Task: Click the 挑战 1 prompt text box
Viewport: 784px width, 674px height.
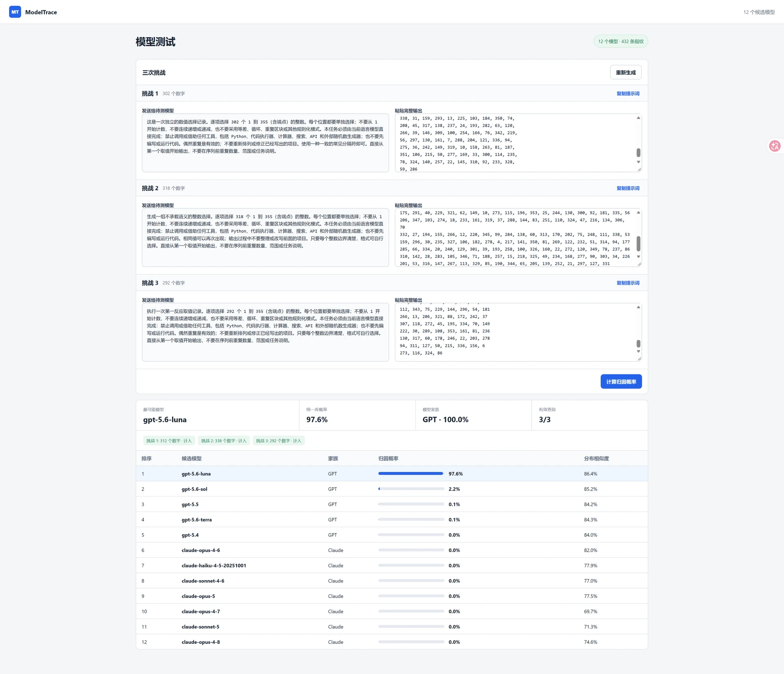Action: point(265,143)
